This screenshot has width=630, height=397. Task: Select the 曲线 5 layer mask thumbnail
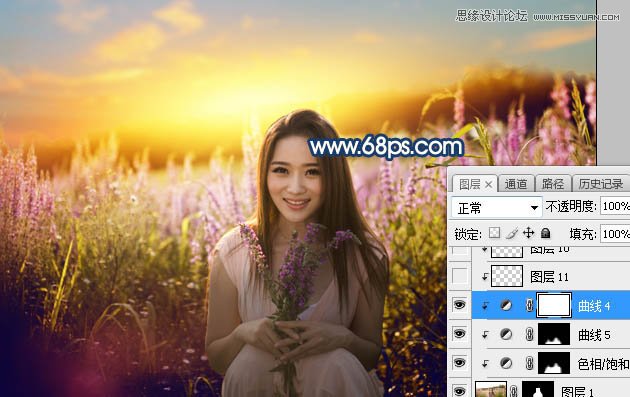pos(554,334)
